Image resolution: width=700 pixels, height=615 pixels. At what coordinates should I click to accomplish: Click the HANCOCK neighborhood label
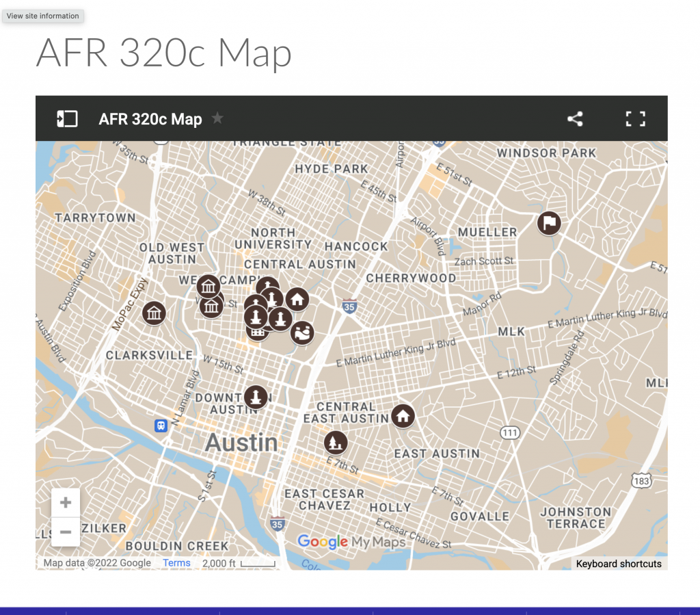click(x=356, y=246)
